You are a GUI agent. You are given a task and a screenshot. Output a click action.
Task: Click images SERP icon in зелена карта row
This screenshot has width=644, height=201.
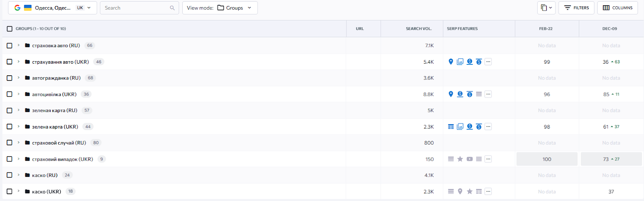pyautogui.click(x=460, y=126)
